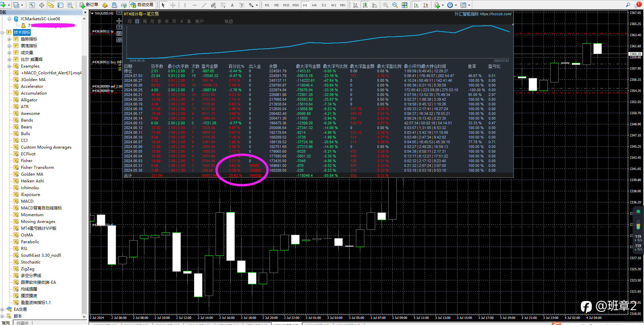
Task: Set timeframe to M15
Action: tap(286, 5)
